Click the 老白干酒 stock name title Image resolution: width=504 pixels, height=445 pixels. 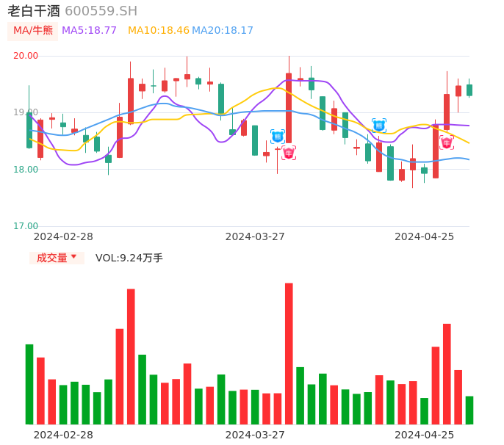(34, 11)
